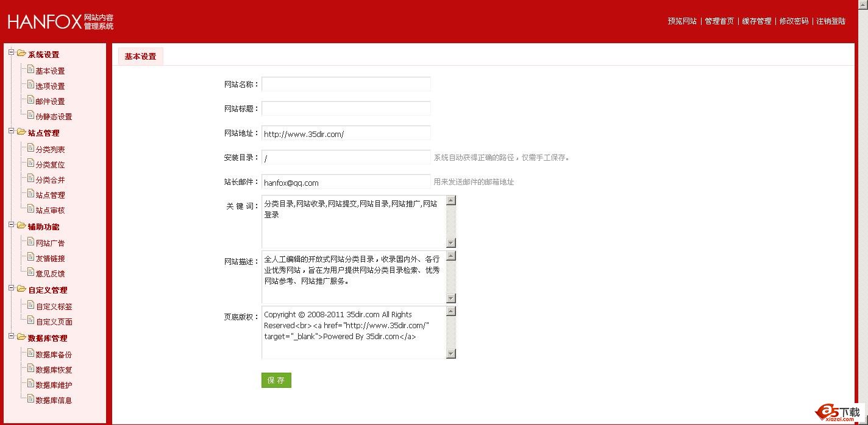Click the page icon beside 分类复位
The width and height of the screenshot is (868, 425).
pyautogui.click(x=30, y=163)
